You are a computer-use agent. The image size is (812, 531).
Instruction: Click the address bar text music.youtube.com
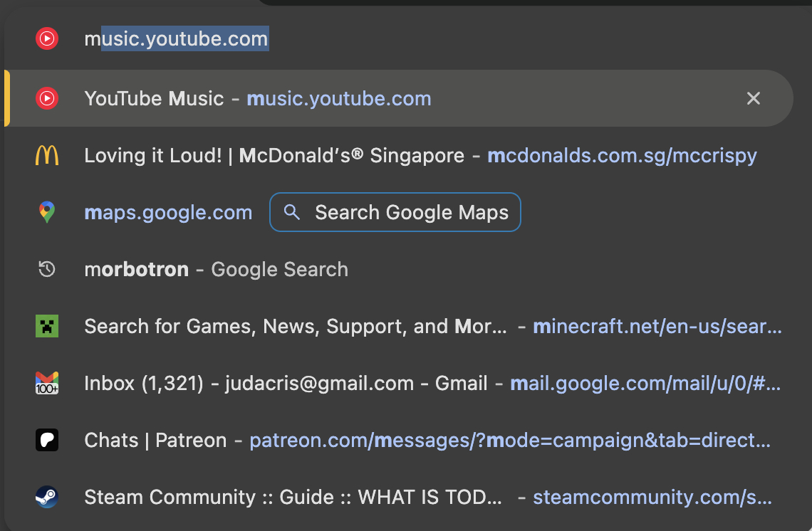pyautogui.click(x=177, y=38)
